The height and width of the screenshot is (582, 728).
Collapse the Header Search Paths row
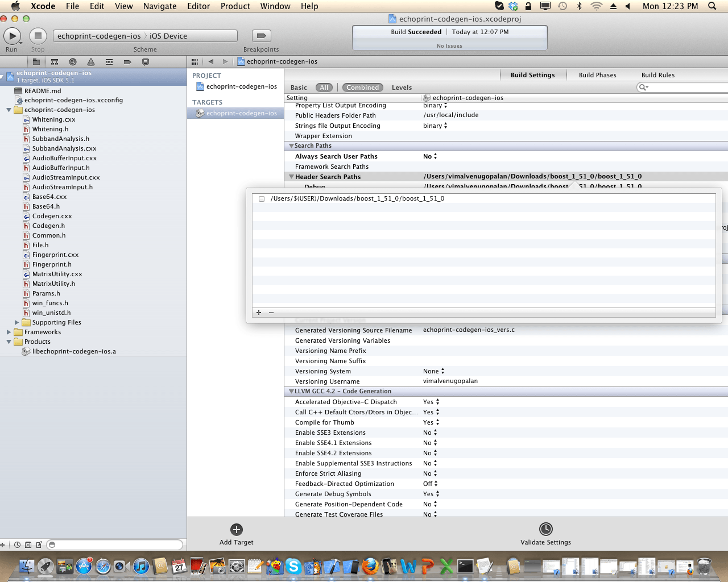(291, 177)
